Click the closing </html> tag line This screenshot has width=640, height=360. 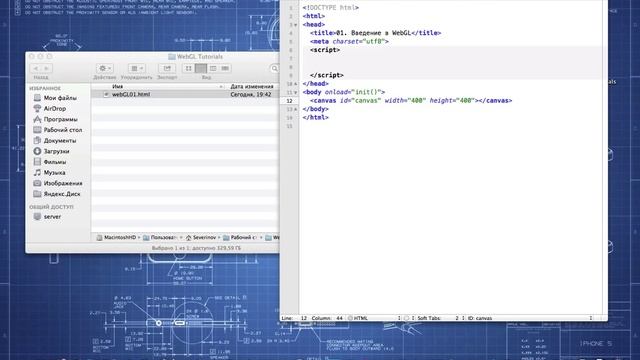tap(316, 118)
